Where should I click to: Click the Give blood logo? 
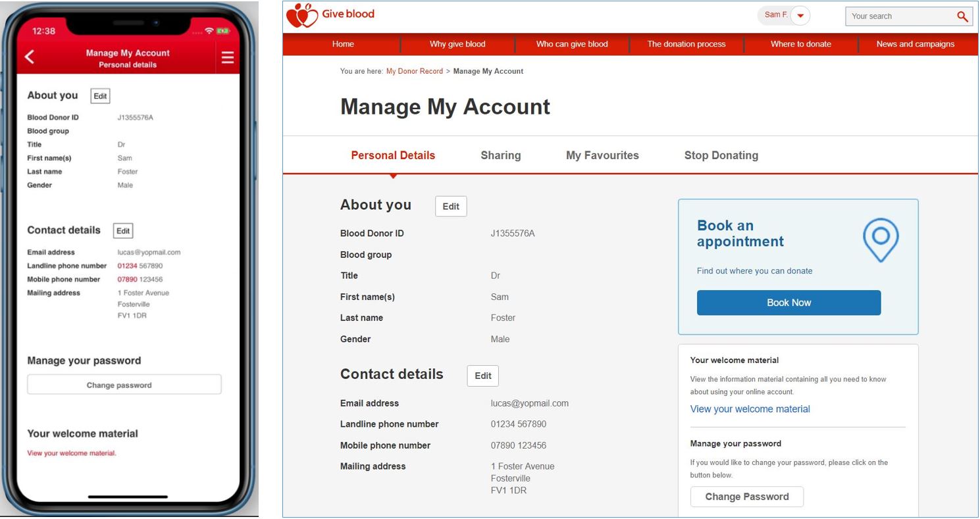point(330,16)
